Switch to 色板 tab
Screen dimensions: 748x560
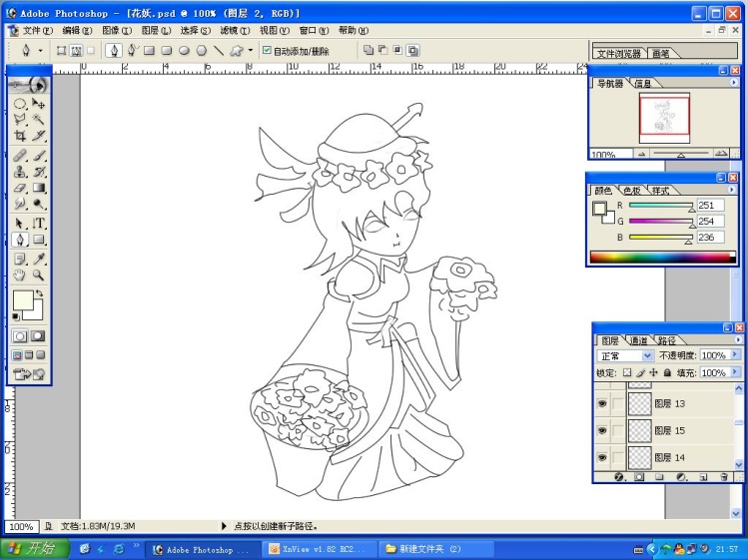(631, 191)
